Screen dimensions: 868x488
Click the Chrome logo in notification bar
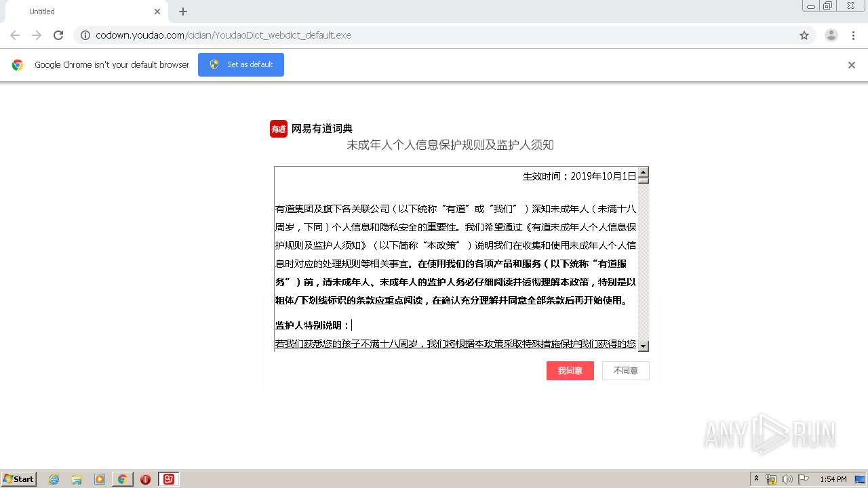click(18, 65)
